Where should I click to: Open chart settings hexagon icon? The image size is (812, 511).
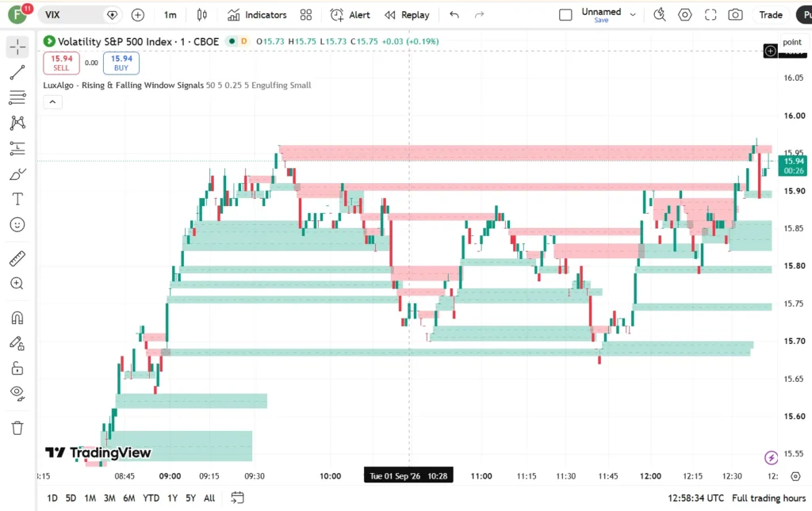[684, 15]
